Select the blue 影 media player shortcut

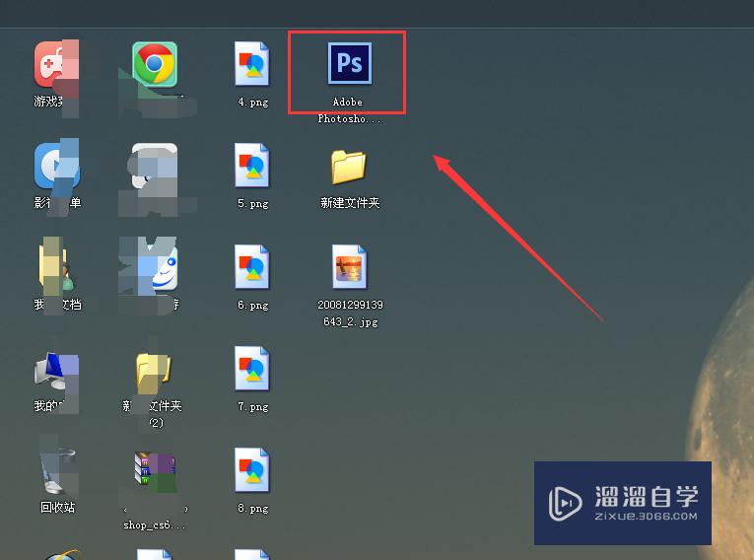click(x=56, y=166)
